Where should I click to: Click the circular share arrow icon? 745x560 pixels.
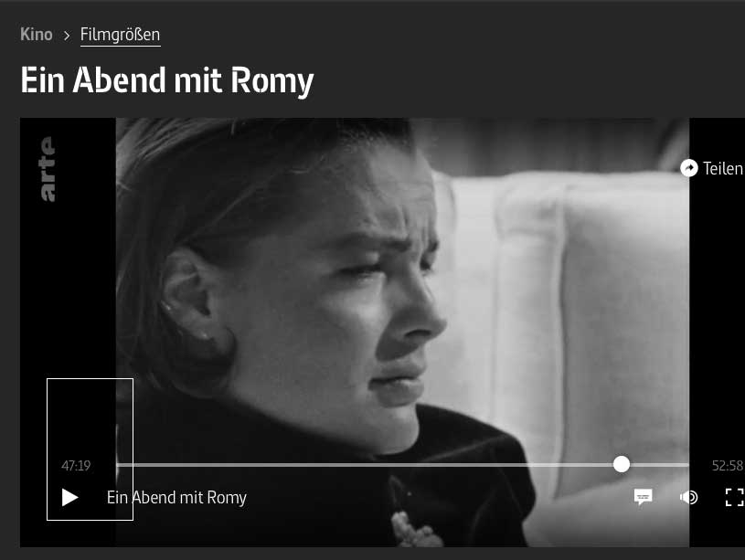coord(689,168)
